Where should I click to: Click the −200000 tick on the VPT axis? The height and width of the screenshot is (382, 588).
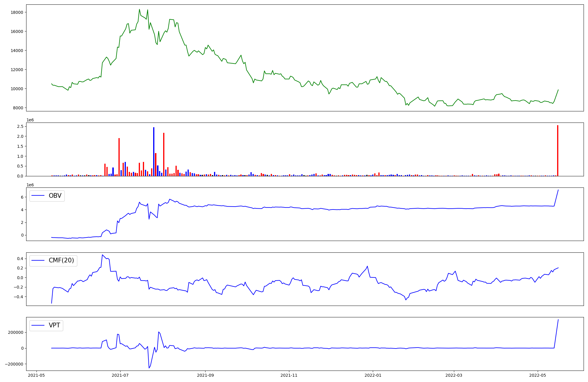pyautogui.click(x=14, y=364)
